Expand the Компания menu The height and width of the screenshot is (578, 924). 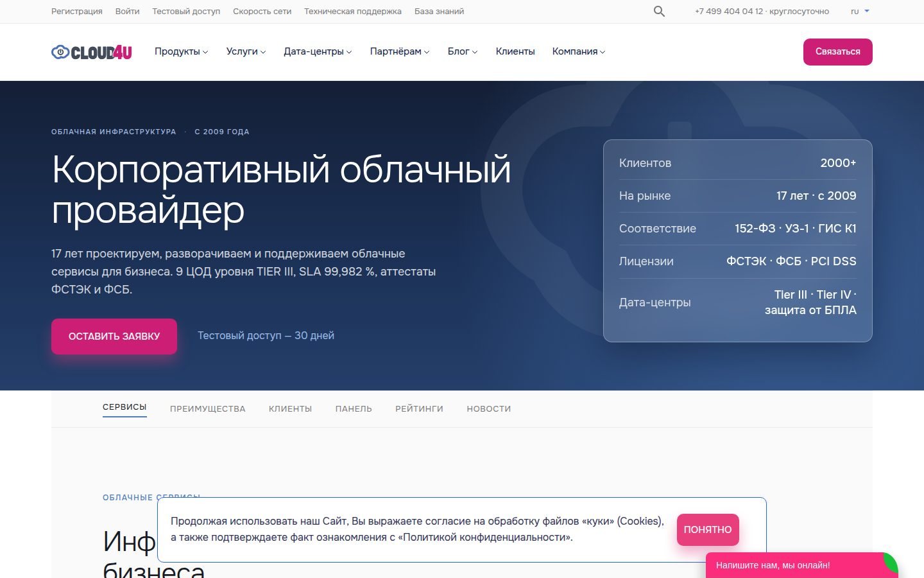(579, 51)
